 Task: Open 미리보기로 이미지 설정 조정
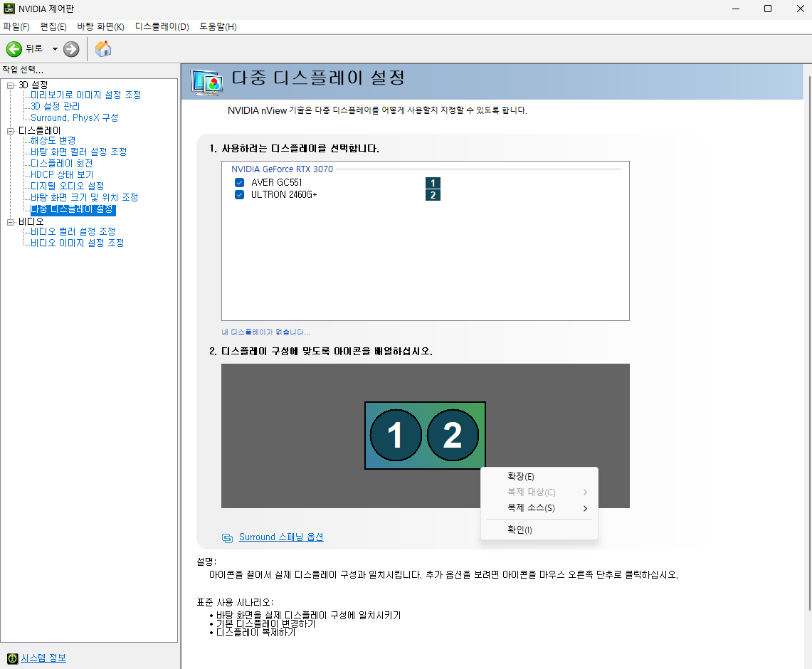tap(85, 95)
